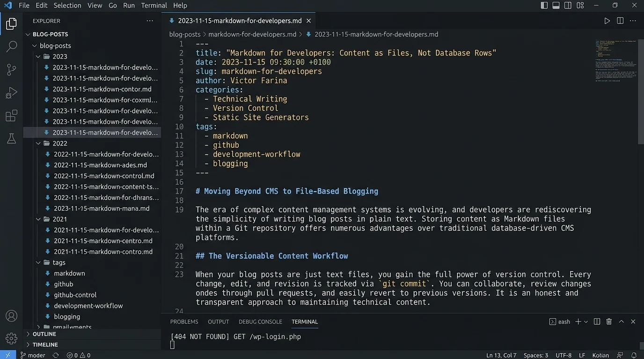Open notifications bell in the status bar
This screenshot has height=359, width=644.
pyautogui.click(x=634, y=355)
